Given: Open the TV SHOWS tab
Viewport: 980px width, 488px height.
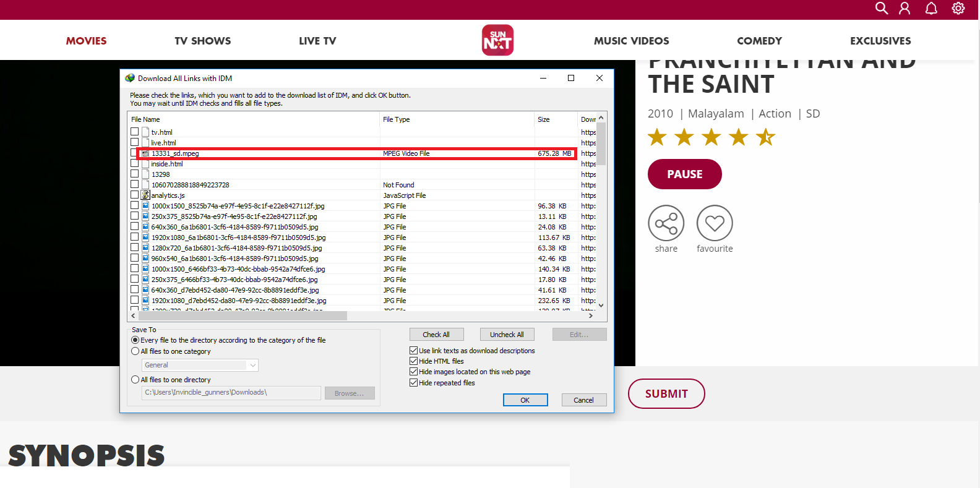Looking at the screenshot, I should coord(203,41).
